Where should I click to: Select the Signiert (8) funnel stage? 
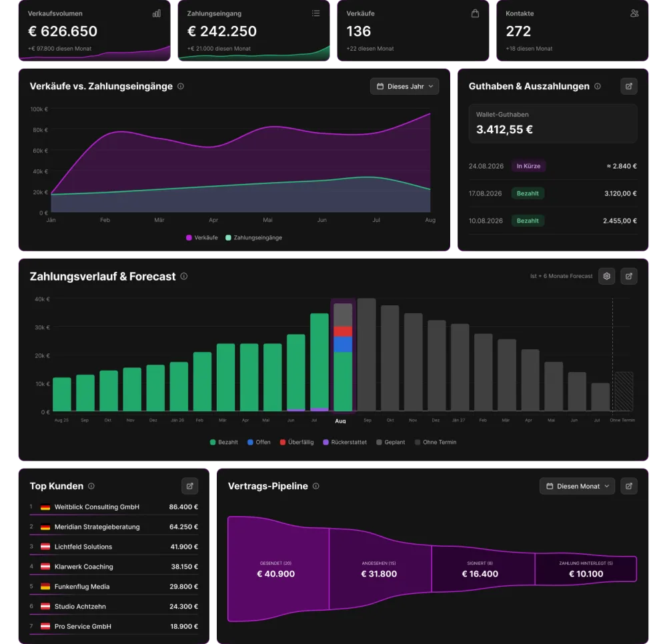(x=483, y=569)
